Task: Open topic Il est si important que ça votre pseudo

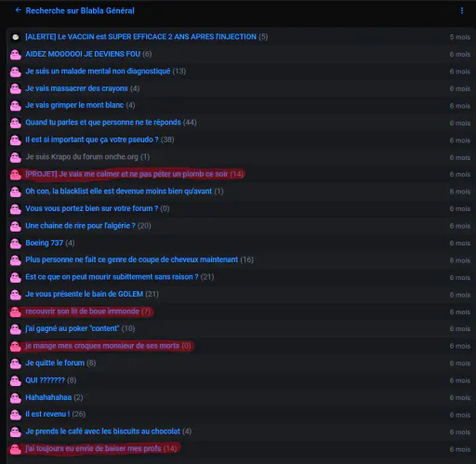Action: [x=92, y=139]
